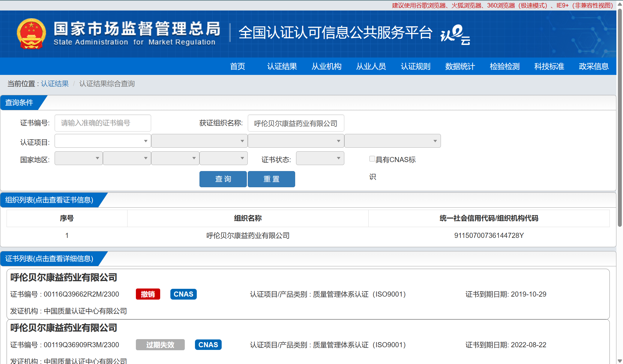The image size is (623, 364).
Task: Click the national emblem logo
Action: (x=31, y=34)
